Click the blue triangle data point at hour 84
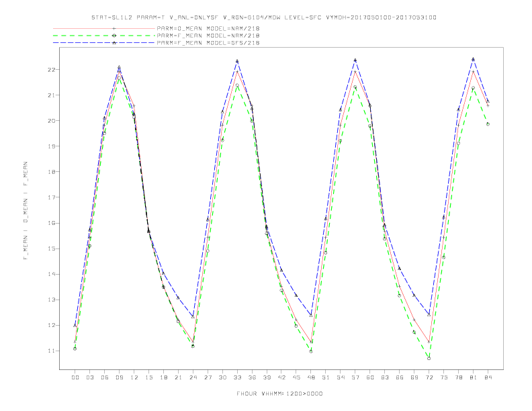 click(488, 101)
